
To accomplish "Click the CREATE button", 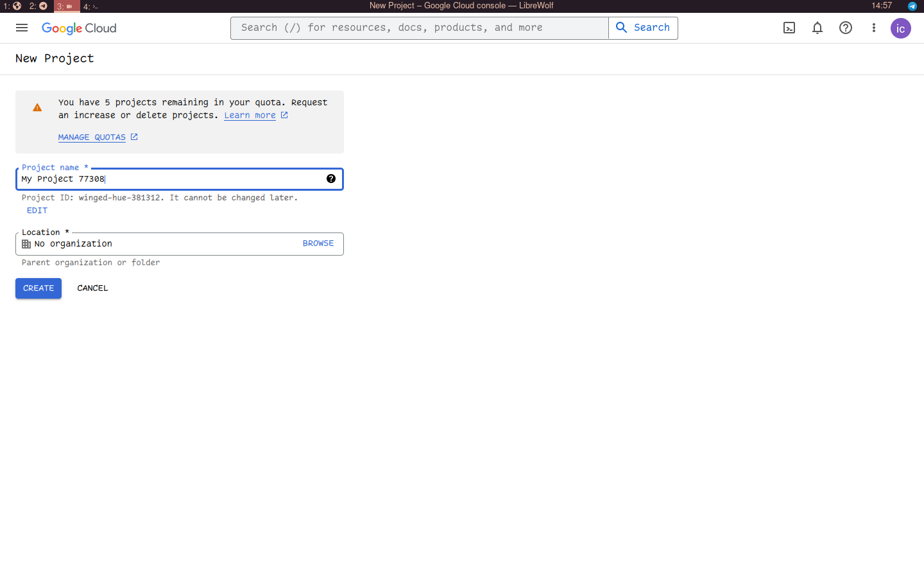I will click(x=38, y=288).
